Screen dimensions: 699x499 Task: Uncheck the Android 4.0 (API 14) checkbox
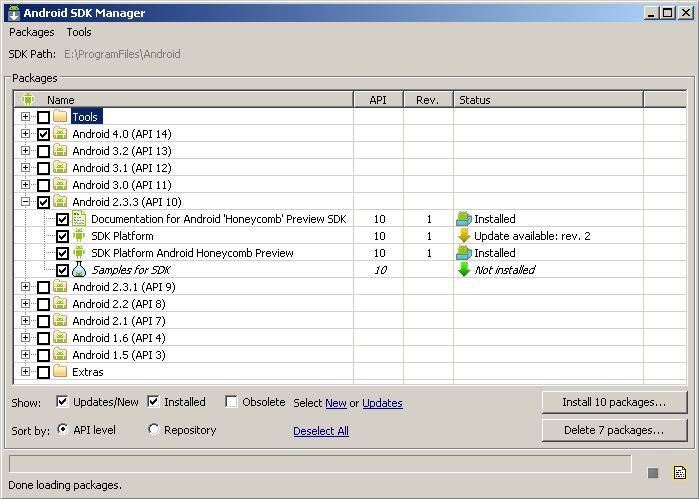pyautogui.click(x=43, y=134)
